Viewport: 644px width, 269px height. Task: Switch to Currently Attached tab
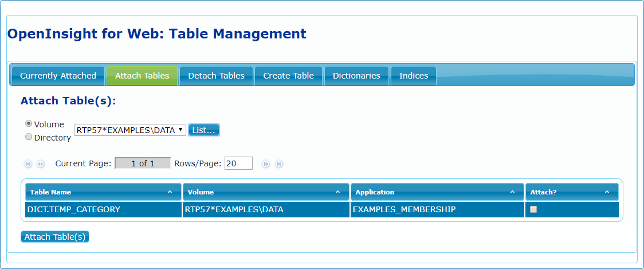(58, 76)
